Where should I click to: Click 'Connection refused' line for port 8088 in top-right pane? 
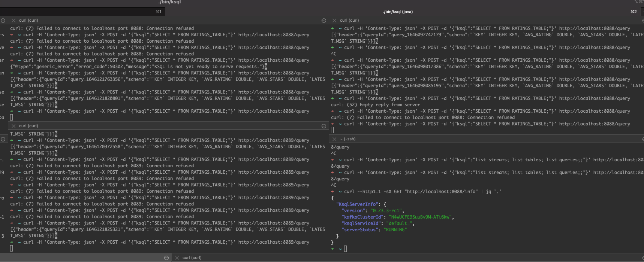[x=423, y=118]
